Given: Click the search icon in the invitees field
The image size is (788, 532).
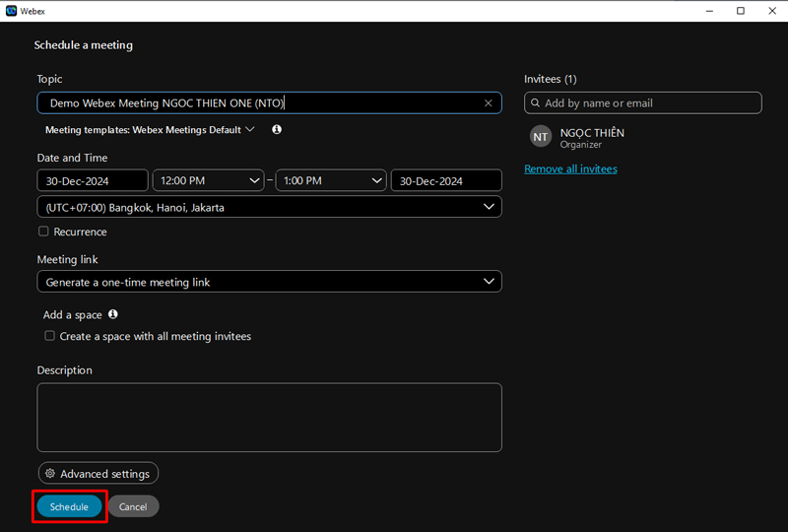Looking at the screenshot, I should (535, 103).
